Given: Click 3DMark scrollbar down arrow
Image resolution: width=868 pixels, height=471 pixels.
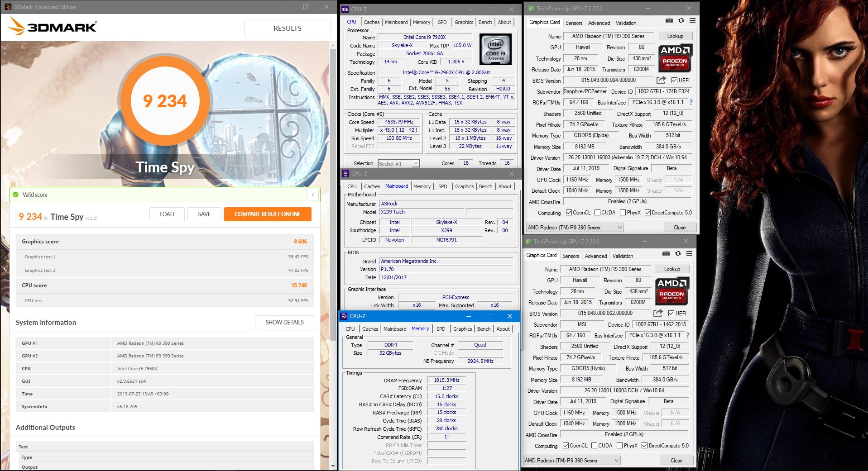Looking at the screenshot, I should [x=333, y=466].
